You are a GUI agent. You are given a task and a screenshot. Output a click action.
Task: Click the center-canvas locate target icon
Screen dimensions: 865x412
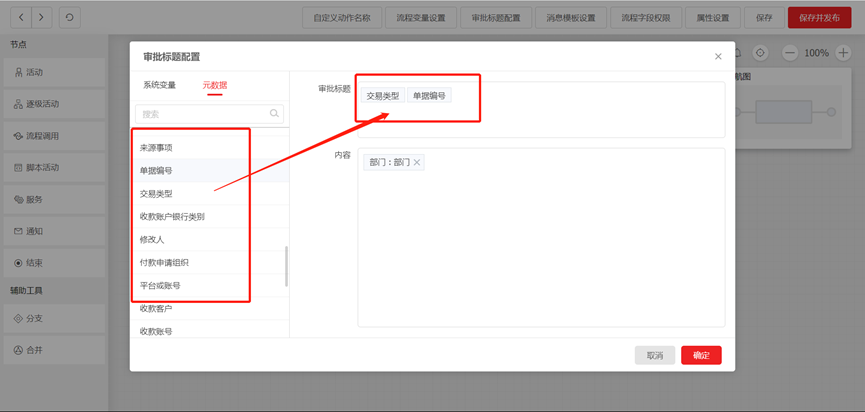coord(761,53)
